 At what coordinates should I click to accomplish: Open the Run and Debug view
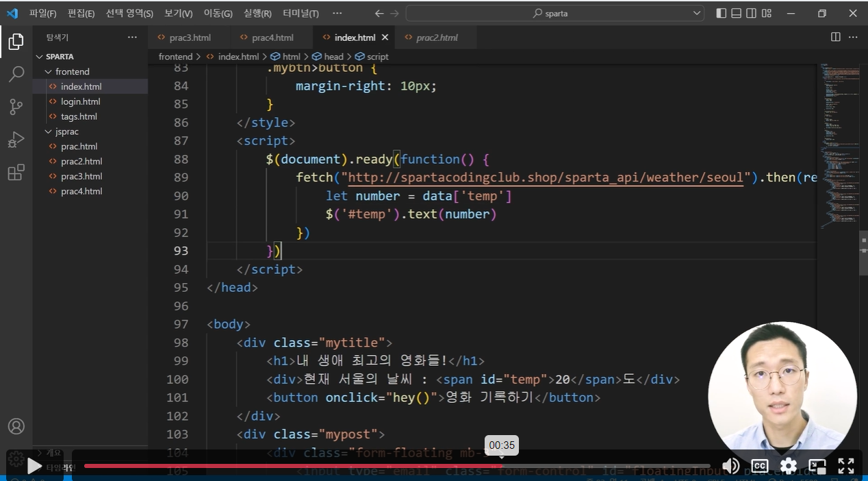pyautogui.click(x=16, y=140)
